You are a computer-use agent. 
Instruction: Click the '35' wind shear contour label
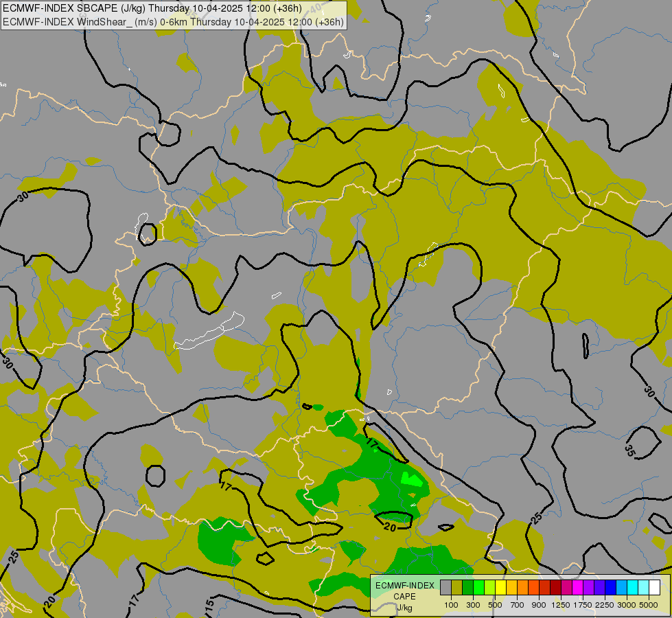pyautogui.click(x=629, y=450)
